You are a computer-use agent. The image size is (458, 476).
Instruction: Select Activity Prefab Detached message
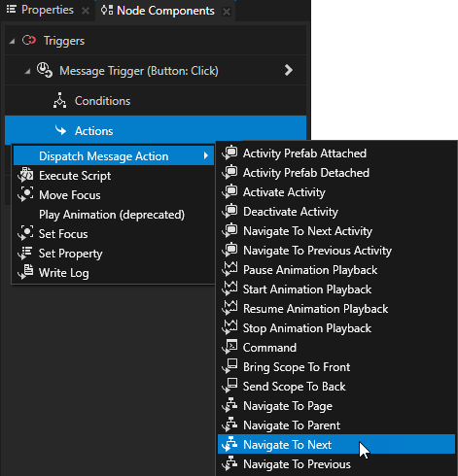[x=336, y=173]
